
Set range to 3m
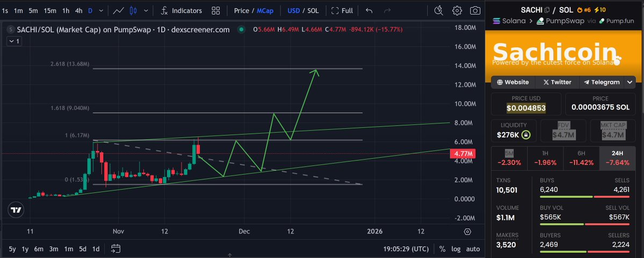53,248
